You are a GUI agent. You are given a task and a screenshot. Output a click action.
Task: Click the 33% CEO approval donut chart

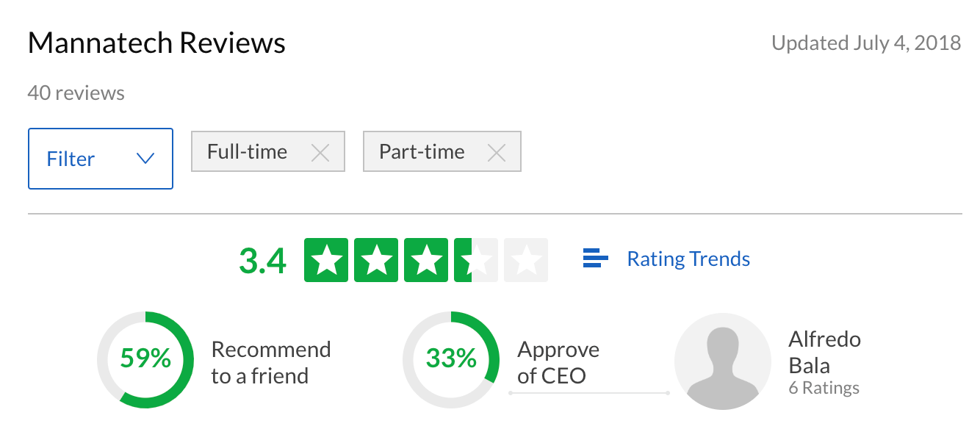click(x=451, y=360)
